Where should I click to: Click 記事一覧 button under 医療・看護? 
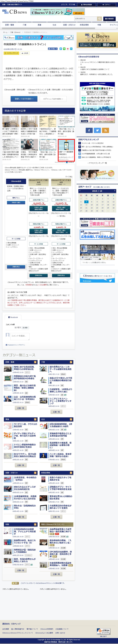21,408
